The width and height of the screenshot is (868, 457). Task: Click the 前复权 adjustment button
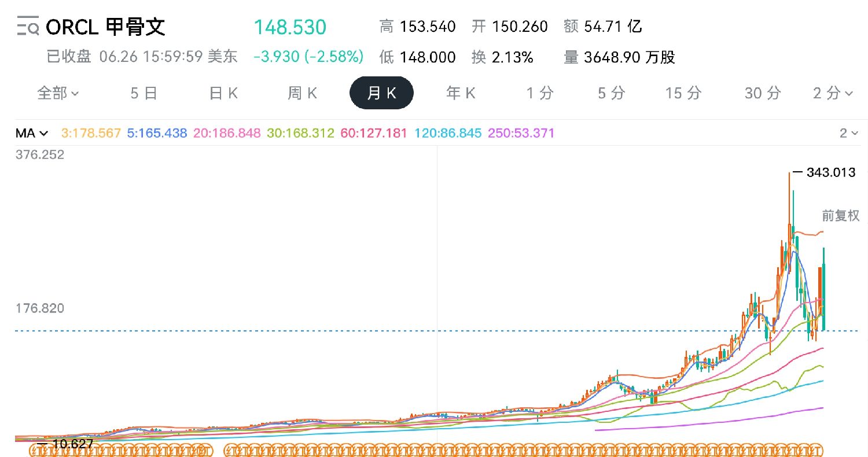(841, 216)
